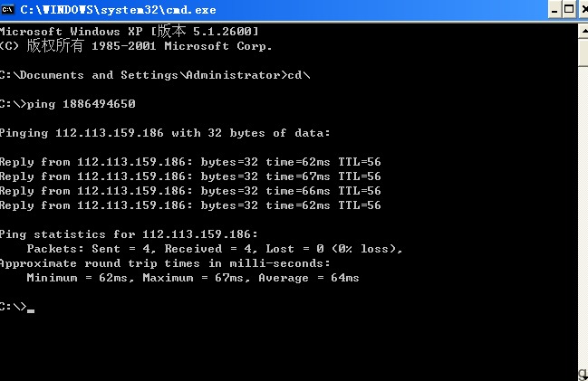Click 'Approximate round trip times' line
This screenshot has height=381, width=588.
(165, 263)
